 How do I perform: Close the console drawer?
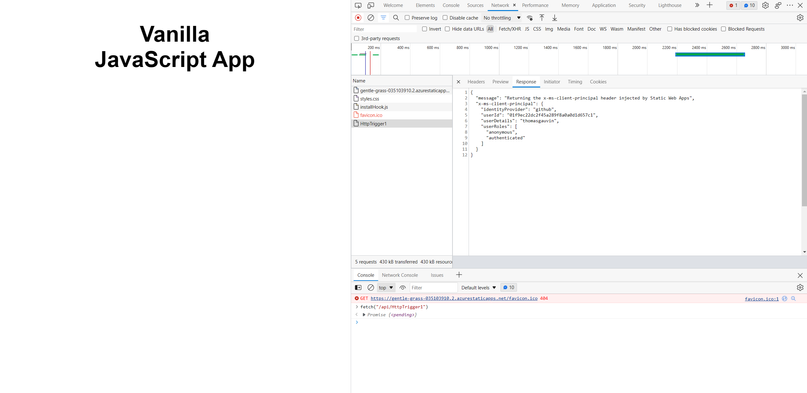point(800,275)
